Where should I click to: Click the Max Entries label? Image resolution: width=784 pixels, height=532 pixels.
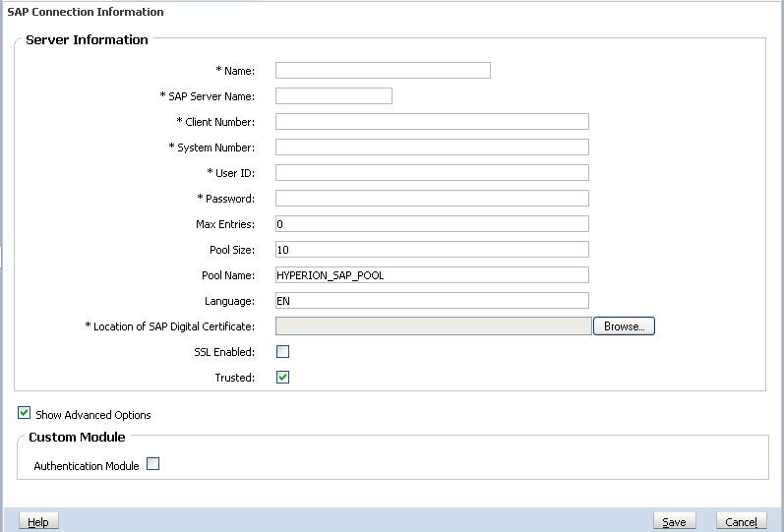225,224
